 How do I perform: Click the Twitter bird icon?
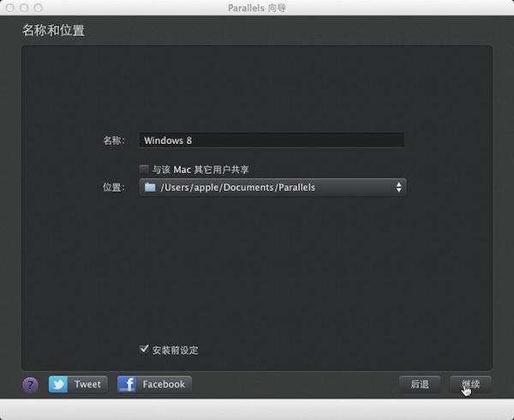[58, 384]
